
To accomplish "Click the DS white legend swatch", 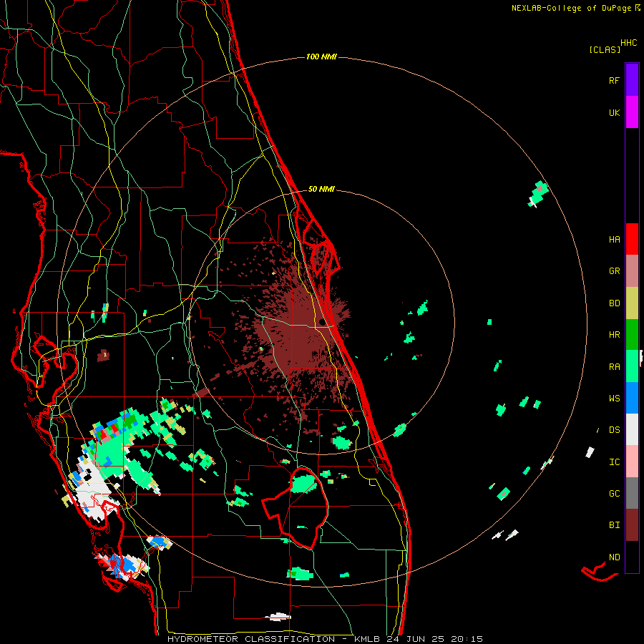I will point(632,429).
